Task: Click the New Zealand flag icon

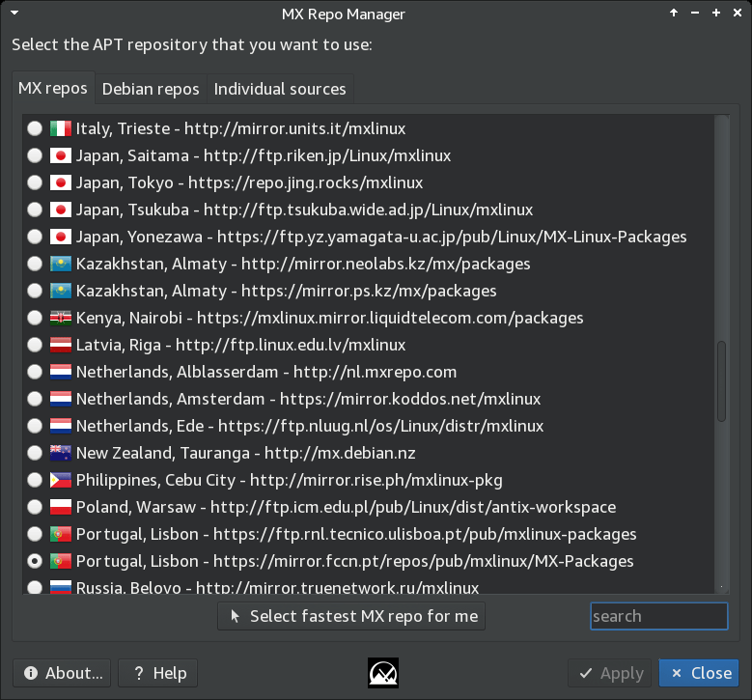Action: (60, 453)
